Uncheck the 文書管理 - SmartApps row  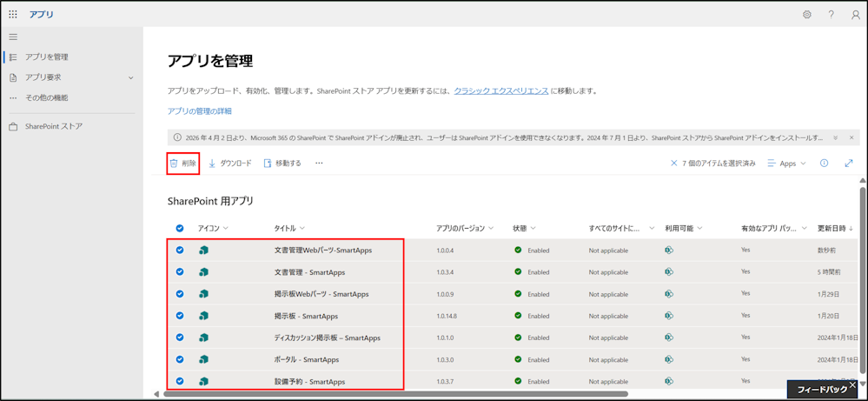pyautogui.click(x=179, y=272)
